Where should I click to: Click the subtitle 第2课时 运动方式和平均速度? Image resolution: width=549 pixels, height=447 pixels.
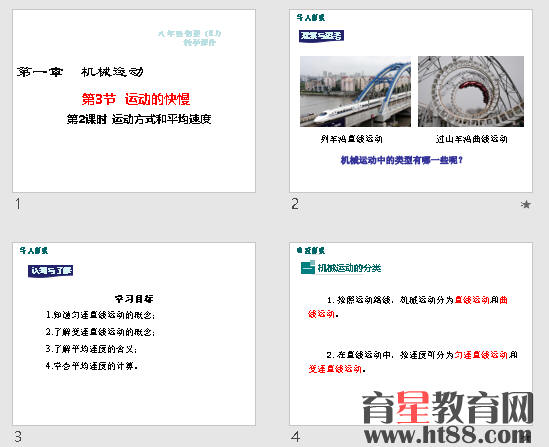[x=139, y=119]
